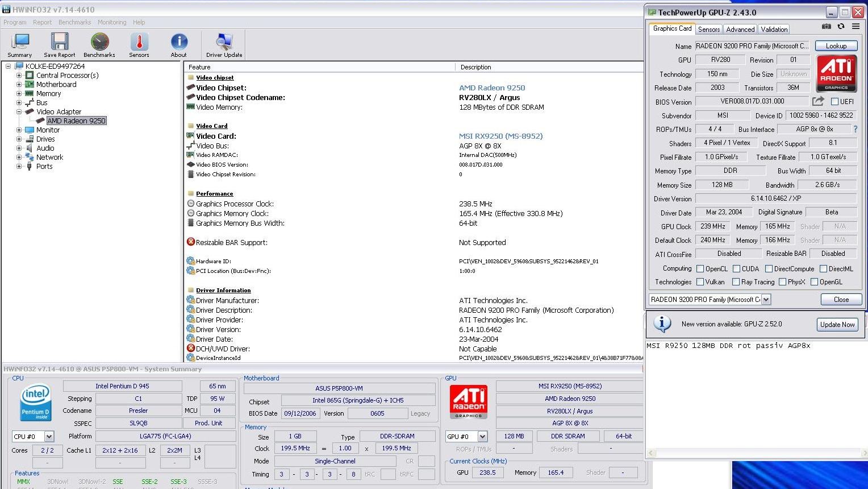Click the AMD Radeon 9250 chipset link
This screenshot has height=489, width=868.
(492, 88)
